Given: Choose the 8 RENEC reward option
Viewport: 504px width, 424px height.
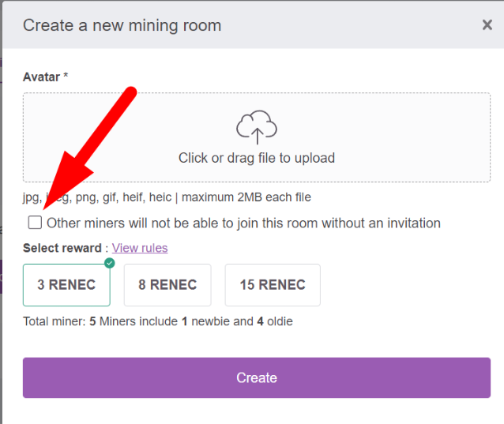Looking at the screenshot, I should [x=167, y=285].
